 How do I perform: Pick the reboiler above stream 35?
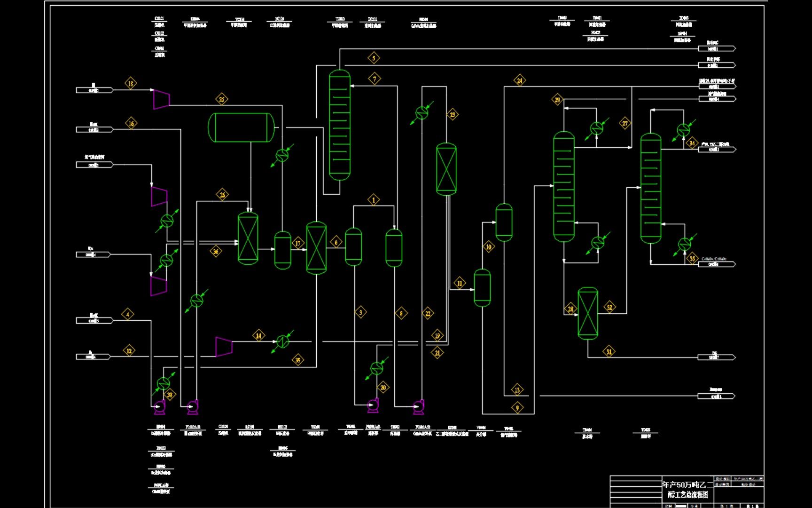(x=685, y=244)
